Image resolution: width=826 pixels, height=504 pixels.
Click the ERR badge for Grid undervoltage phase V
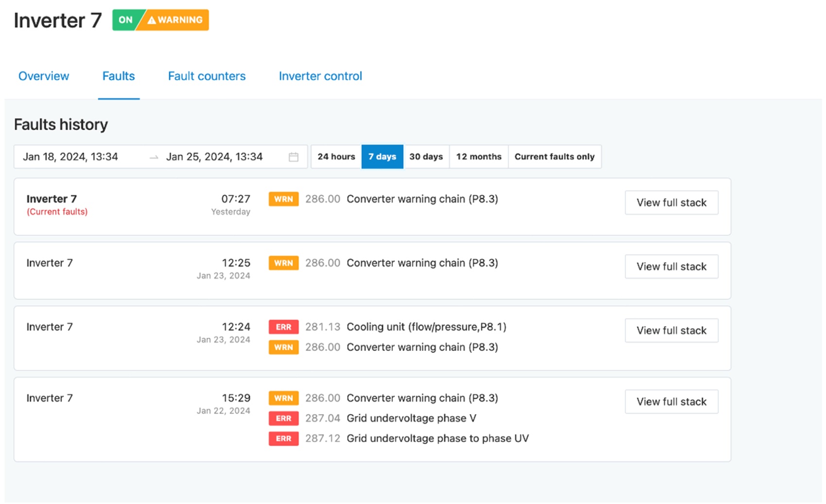[x=283, y=418]
